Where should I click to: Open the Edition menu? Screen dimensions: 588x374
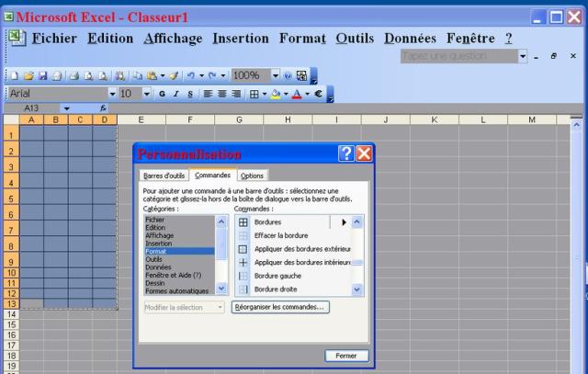[110, 39]
